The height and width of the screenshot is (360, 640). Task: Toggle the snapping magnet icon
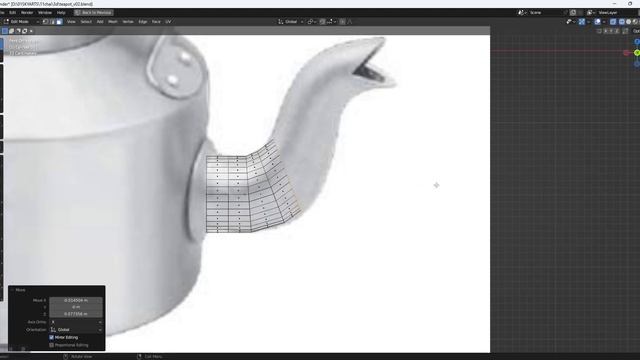322,22
